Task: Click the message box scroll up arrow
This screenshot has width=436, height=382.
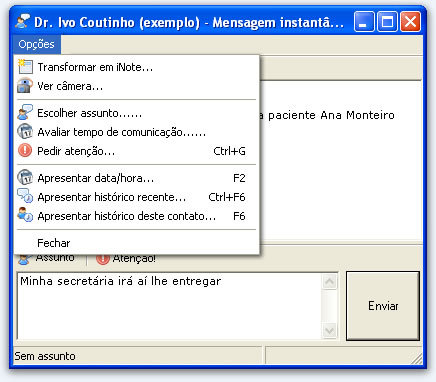Action: pyautogui.click(x=330, y=282)
